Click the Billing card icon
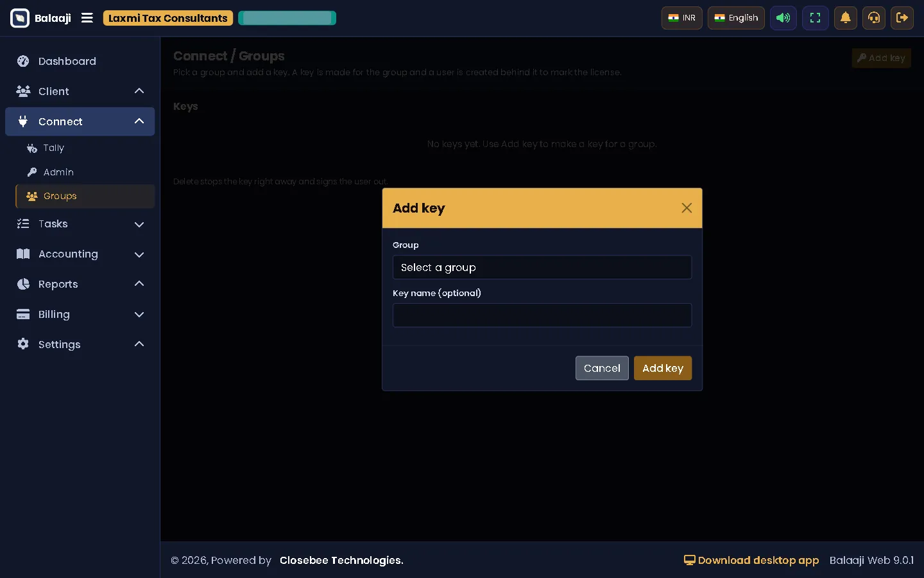Screen dimensions: 924x578 click(23, 314)
